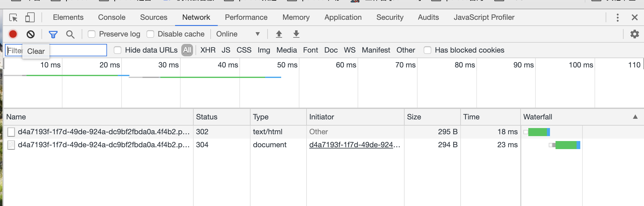Image resolution: width=644 pixels, height=206 pixels.
Task: Toggle the device toolbar icon
Action: (30, 18)
